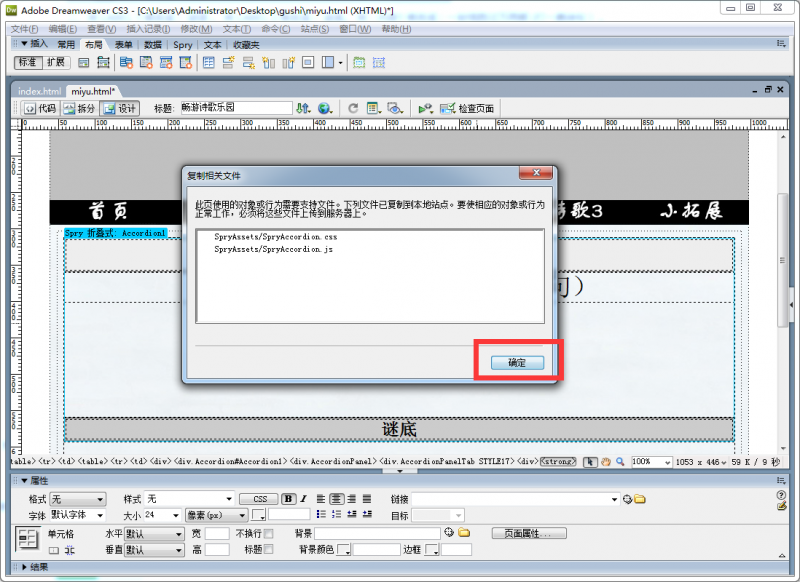Click Insert Column Left icon
The width and height of the screenshot is (800, 582).
point(268,63)
